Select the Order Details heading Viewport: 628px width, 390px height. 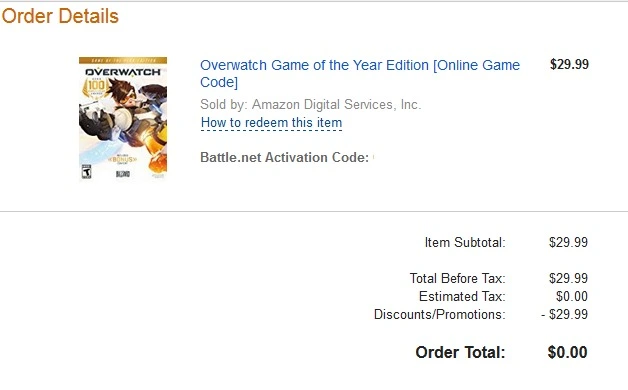pyautogui.click(x=60, y=16)
